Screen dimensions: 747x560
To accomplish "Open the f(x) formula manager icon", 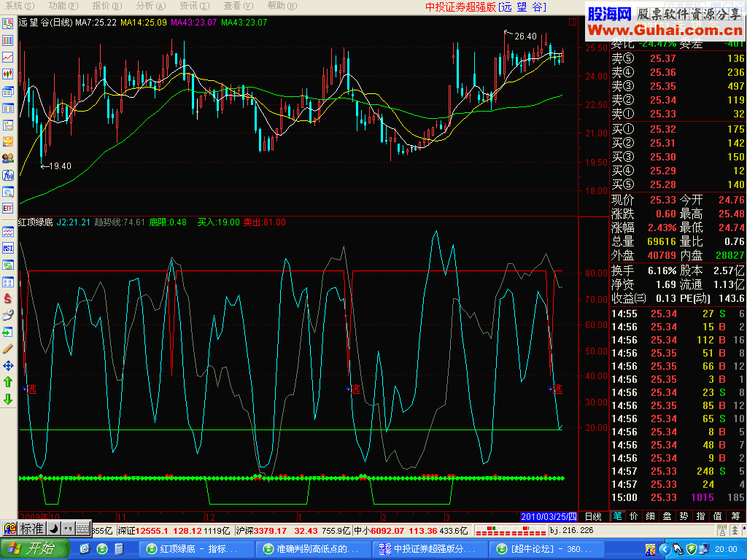I will [x=8, y=175].
